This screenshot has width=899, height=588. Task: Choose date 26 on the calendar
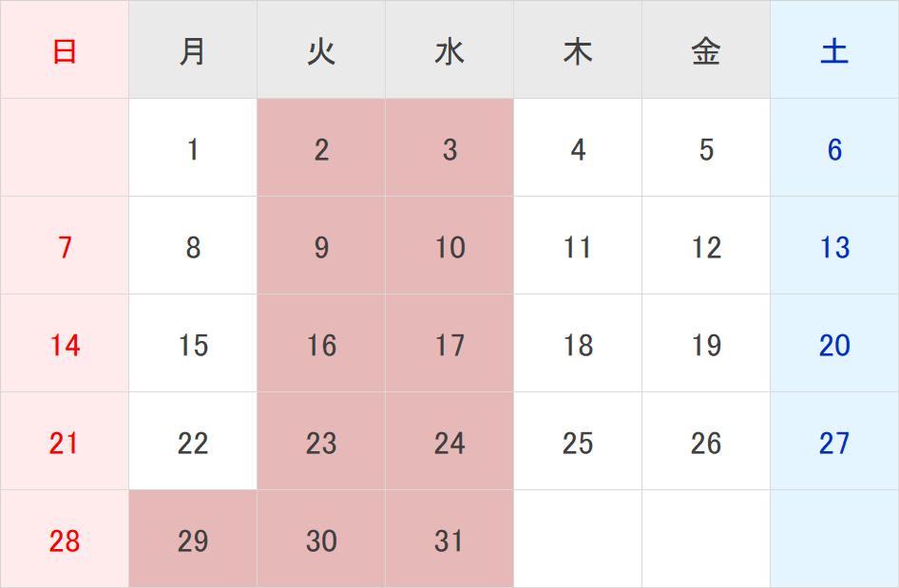[706, 444]
